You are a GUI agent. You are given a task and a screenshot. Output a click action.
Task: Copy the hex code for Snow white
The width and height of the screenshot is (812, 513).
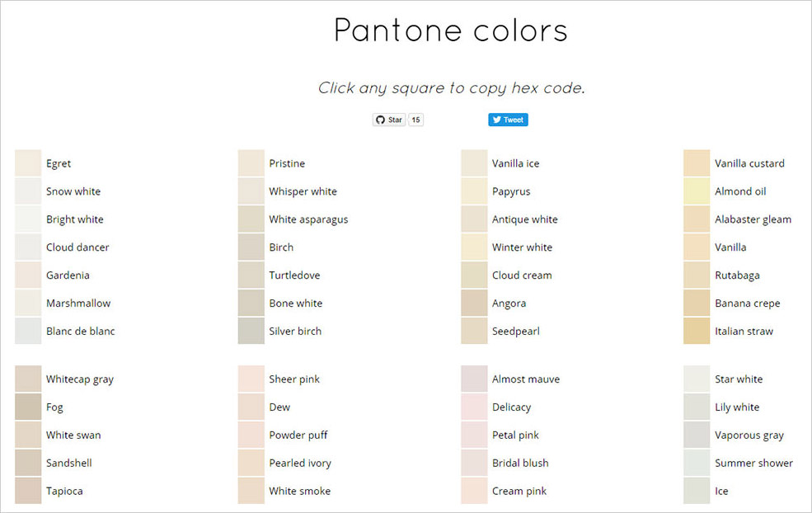point(27,191)
